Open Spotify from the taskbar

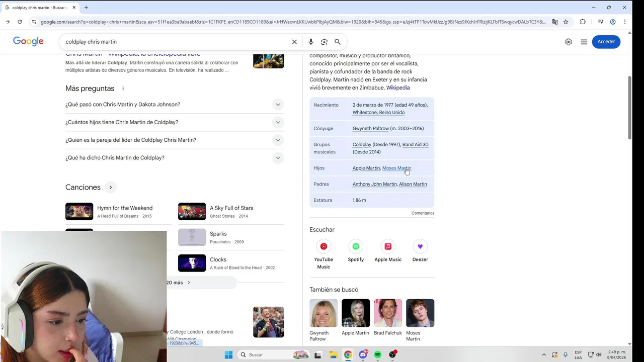(377, 354)
